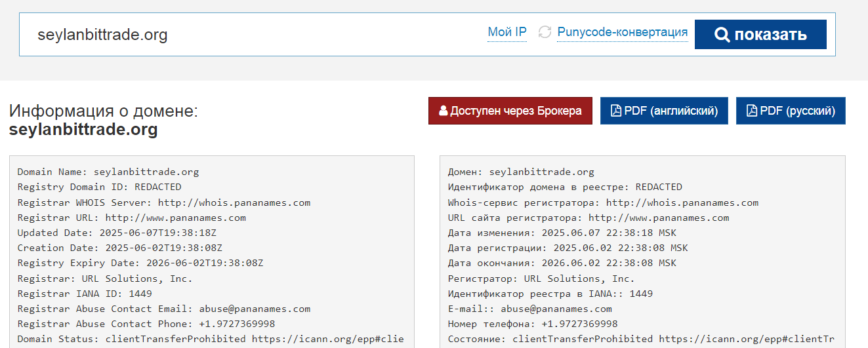Open the Punycode-конвертация link

[x=623, y=32]
